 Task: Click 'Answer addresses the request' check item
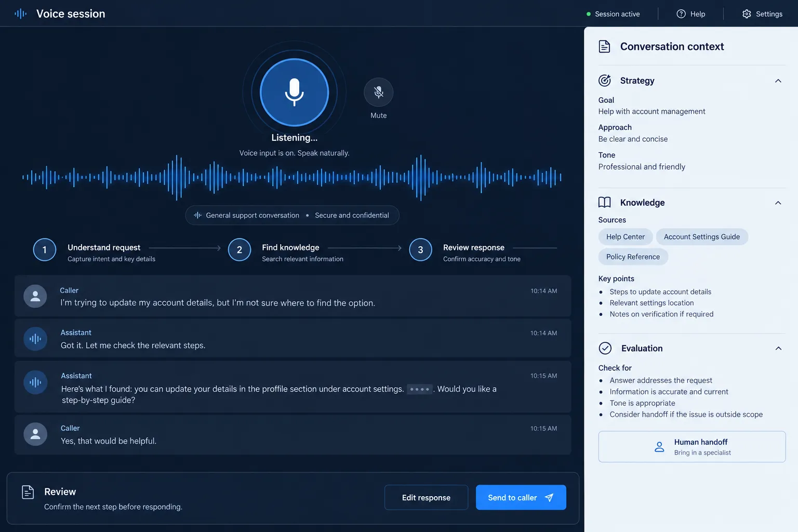click(x=661, y=380)
